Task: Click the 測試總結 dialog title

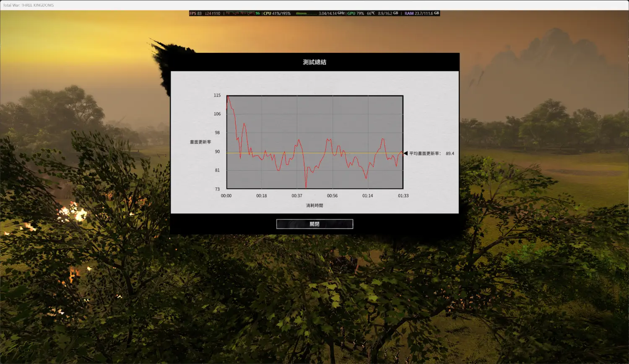Action: pos(314,62)
